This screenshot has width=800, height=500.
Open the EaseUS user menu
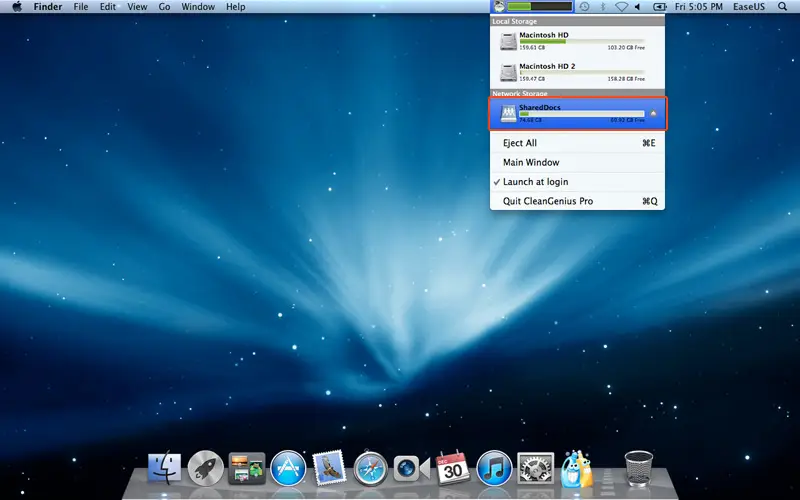(x=748, y=7)
